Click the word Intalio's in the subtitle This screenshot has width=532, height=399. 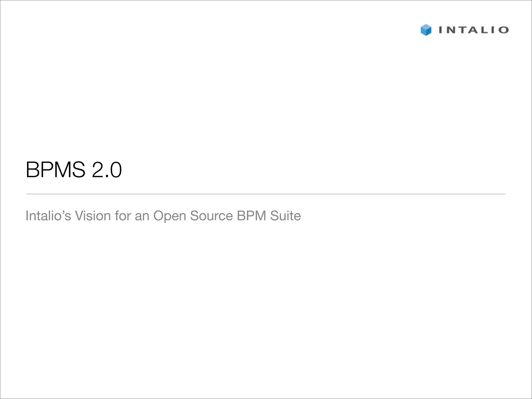point(48,216)
